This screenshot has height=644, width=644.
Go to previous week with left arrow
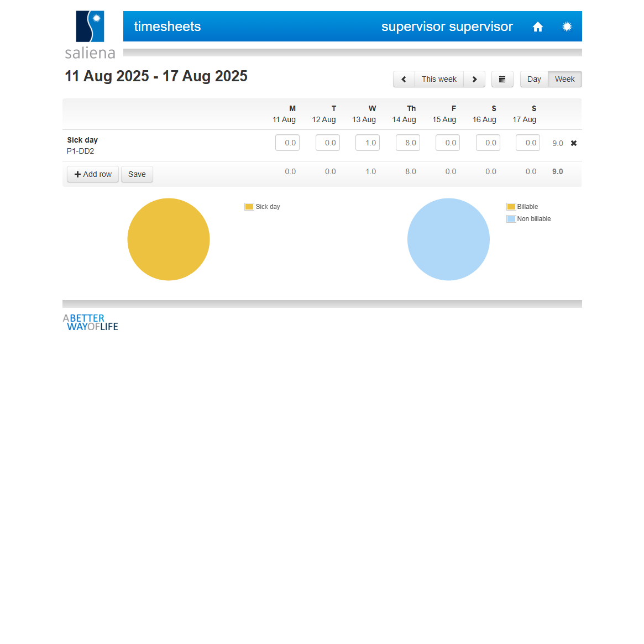point(404,79)
